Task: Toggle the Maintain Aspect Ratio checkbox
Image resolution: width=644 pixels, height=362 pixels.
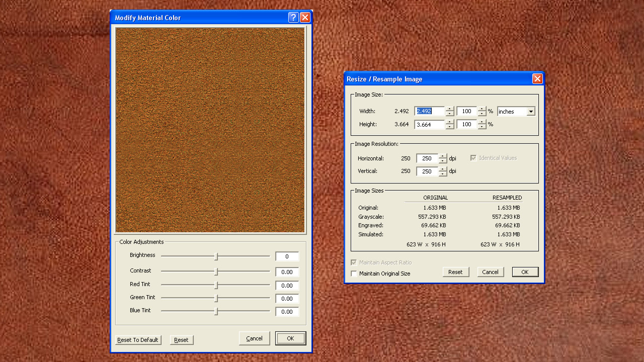Action: pyautogui.click(x=354, y=262)
